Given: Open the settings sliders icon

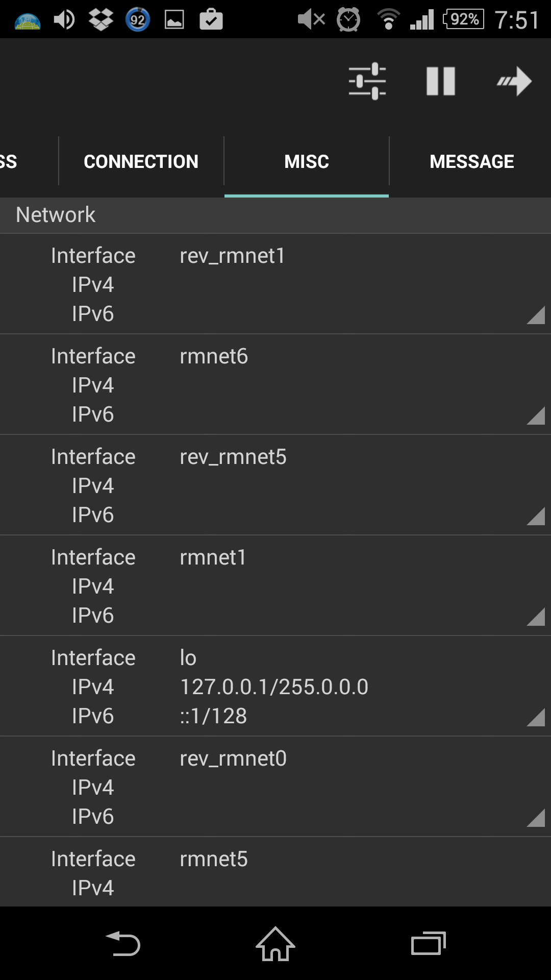Looking at the screenshot, I should (367, 81).
